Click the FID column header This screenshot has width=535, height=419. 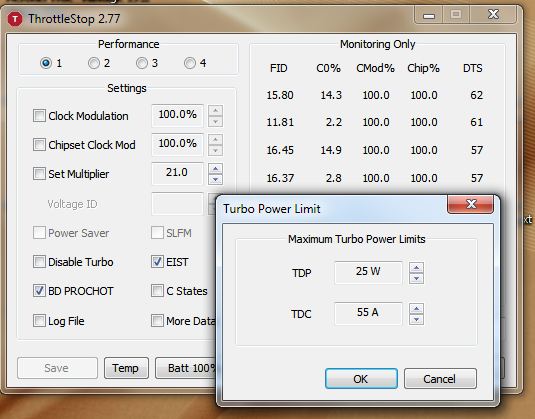(279, 68)
